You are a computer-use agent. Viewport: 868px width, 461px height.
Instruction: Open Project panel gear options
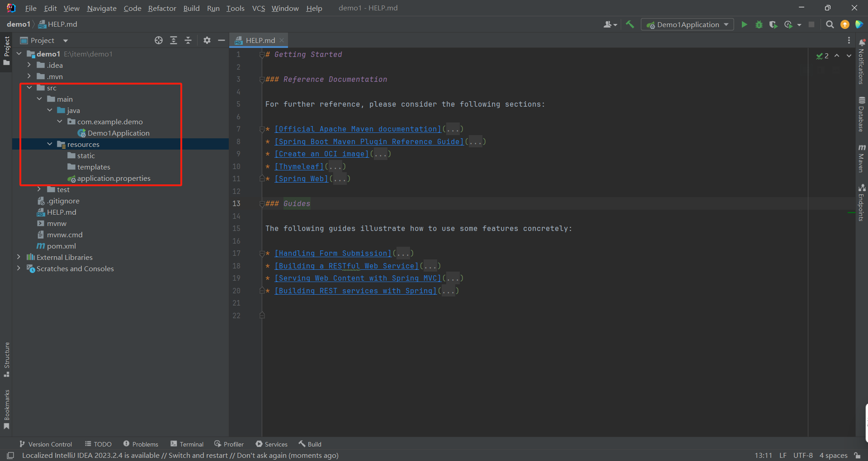coord(207,40)
